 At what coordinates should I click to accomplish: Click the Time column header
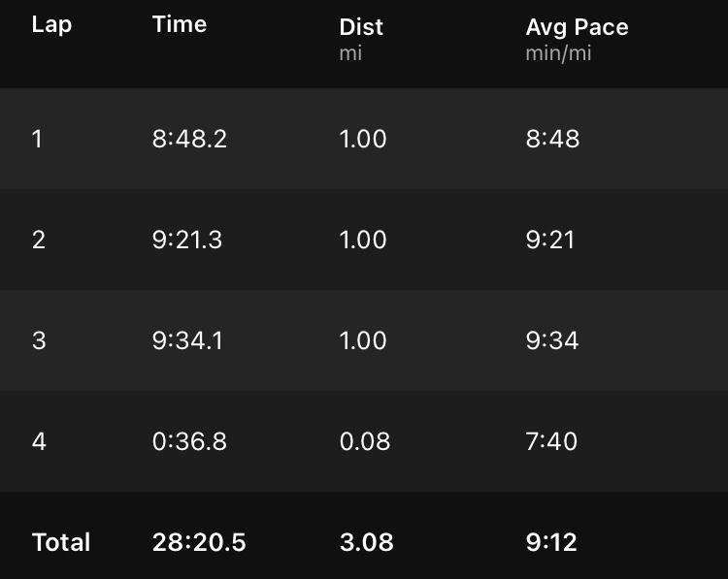180,25
